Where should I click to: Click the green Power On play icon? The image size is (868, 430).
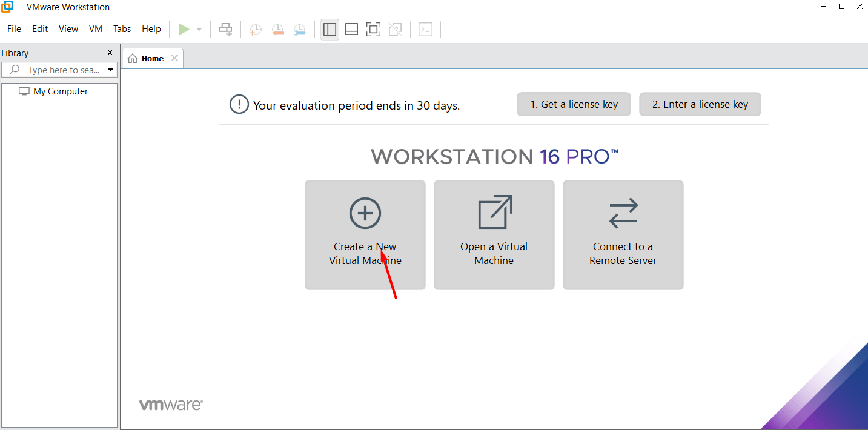point(184,29)
